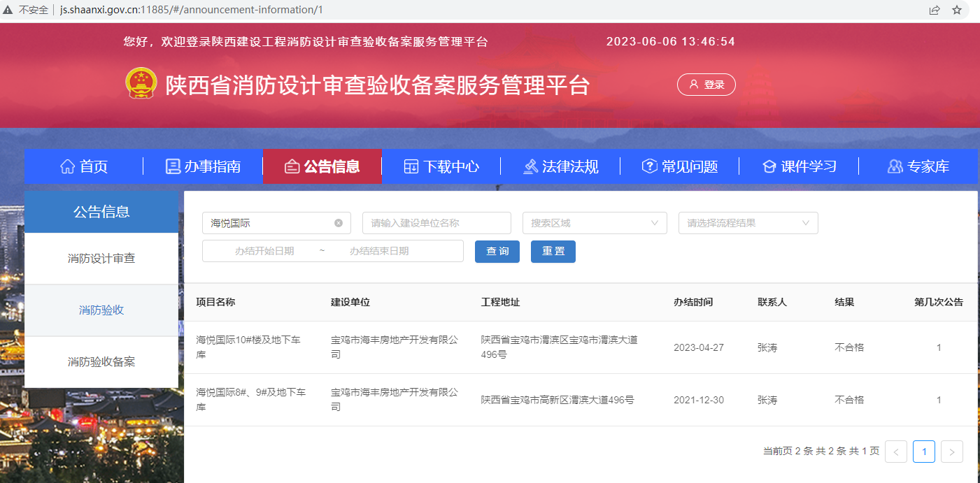Click the 不安全 security warning icon
980x483 pixels.
tap(8, 10)
